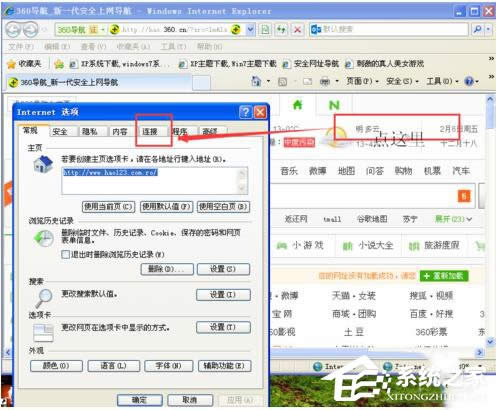Image resolution: width=496 pixels, height=410 pixels.
Task: Click the printer icon in command bar
Action: coord(325,81)
